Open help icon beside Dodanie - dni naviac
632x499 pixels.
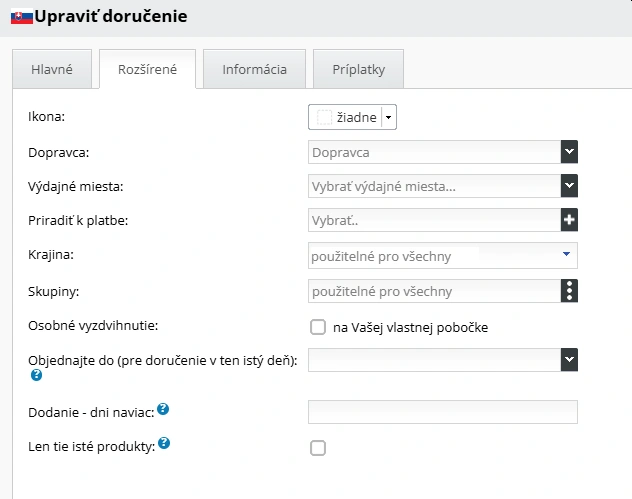click(163, 409)
